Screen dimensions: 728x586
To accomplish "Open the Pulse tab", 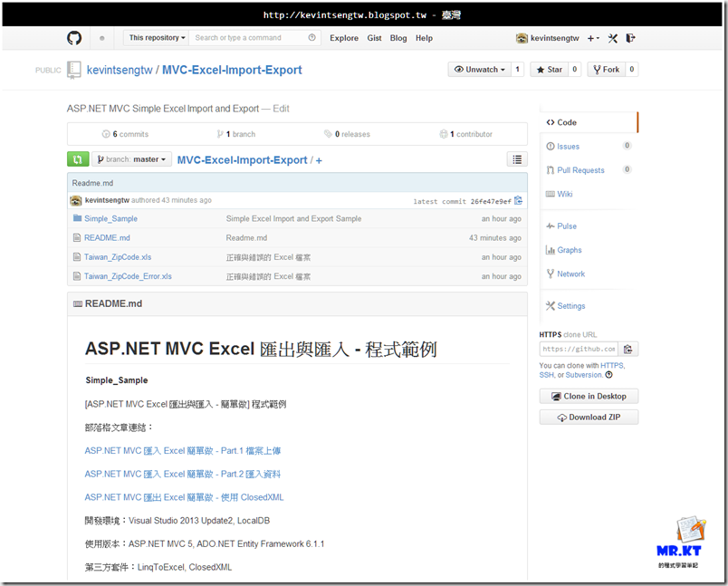I will point(561,226).
